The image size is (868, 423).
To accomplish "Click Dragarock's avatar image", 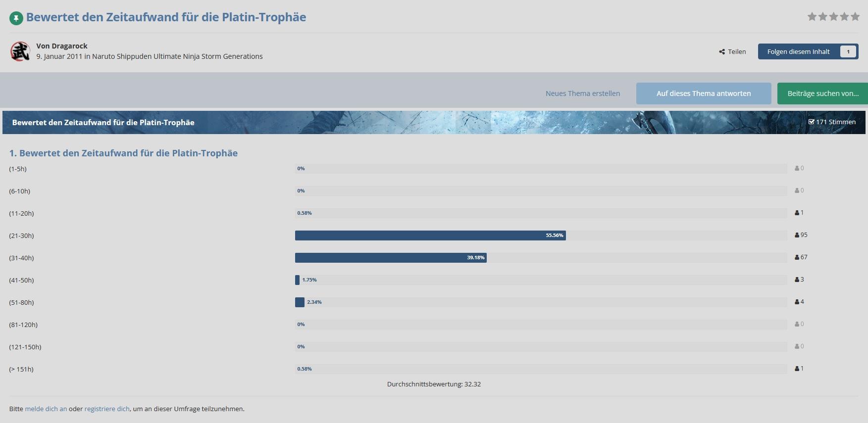I will 20,51.
